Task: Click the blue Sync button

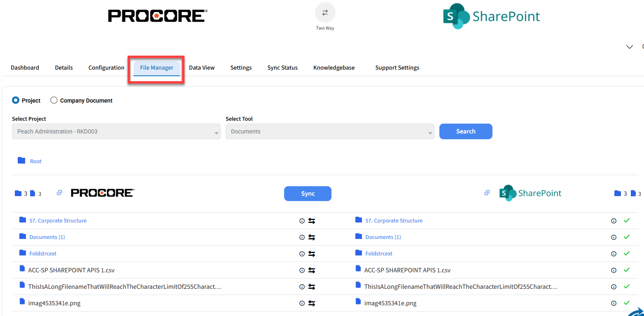Action: coord(308,194)
